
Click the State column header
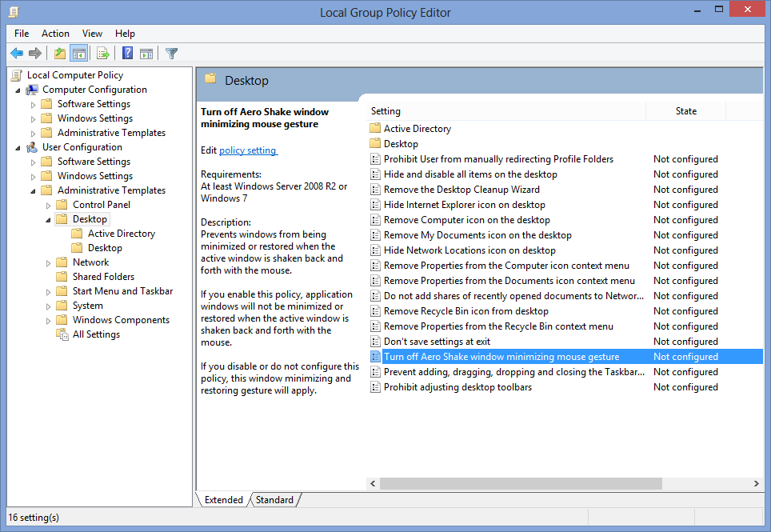click(686, 111)
